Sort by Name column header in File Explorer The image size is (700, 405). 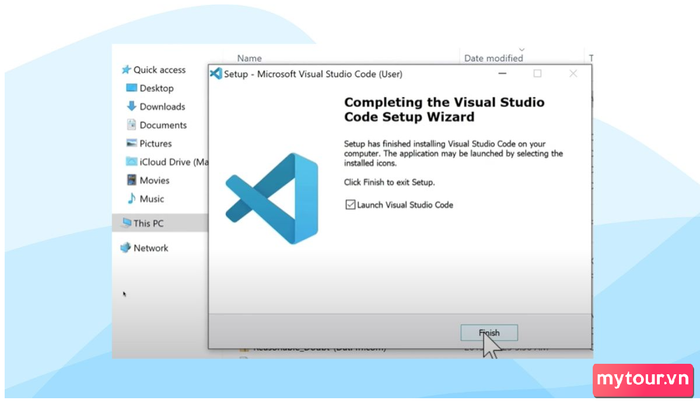(249, 58)
